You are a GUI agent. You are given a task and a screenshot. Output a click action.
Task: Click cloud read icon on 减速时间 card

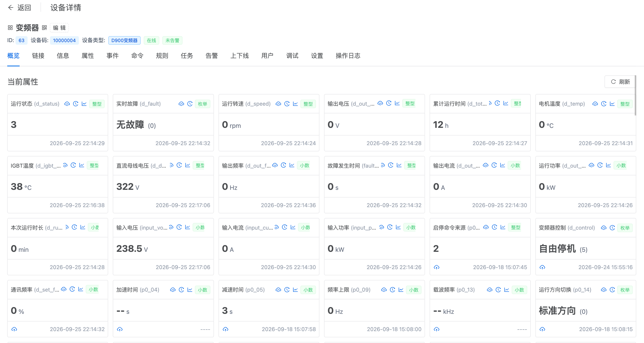[278, 290]
